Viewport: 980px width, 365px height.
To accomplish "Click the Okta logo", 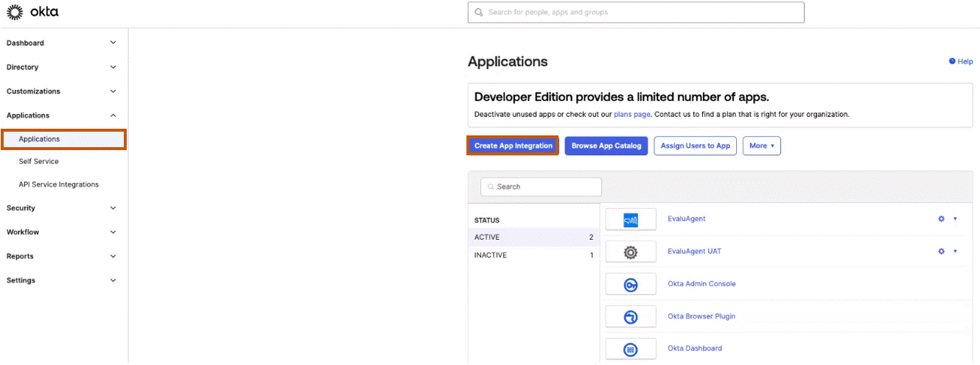I will pyautogui.click(x=32, y=12).
